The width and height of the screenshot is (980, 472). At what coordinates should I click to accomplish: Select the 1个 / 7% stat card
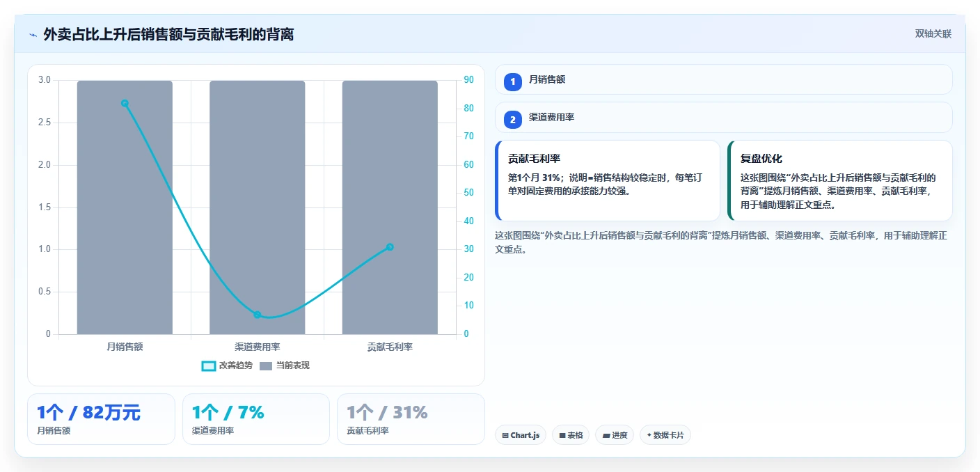click(255, 419)
